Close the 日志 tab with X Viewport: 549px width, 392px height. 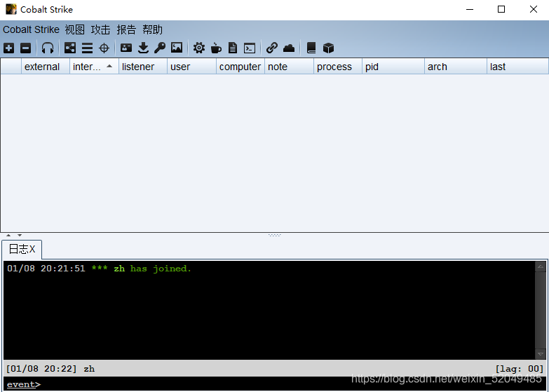coord(32,250)
